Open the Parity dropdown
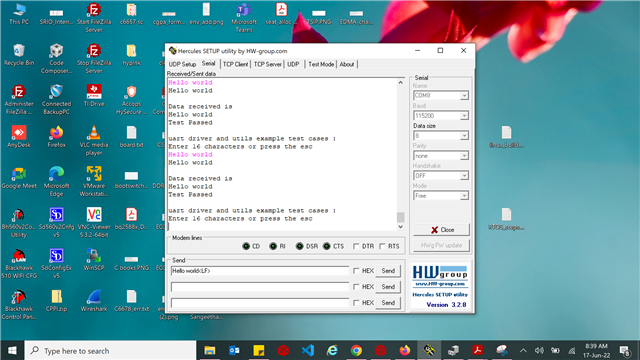The height and width of the screenshot is (360, 640). 464,156
